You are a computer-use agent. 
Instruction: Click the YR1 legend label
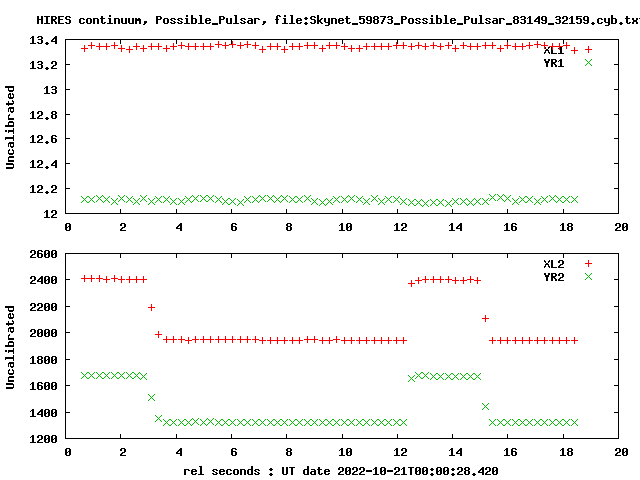pos(553,63)
